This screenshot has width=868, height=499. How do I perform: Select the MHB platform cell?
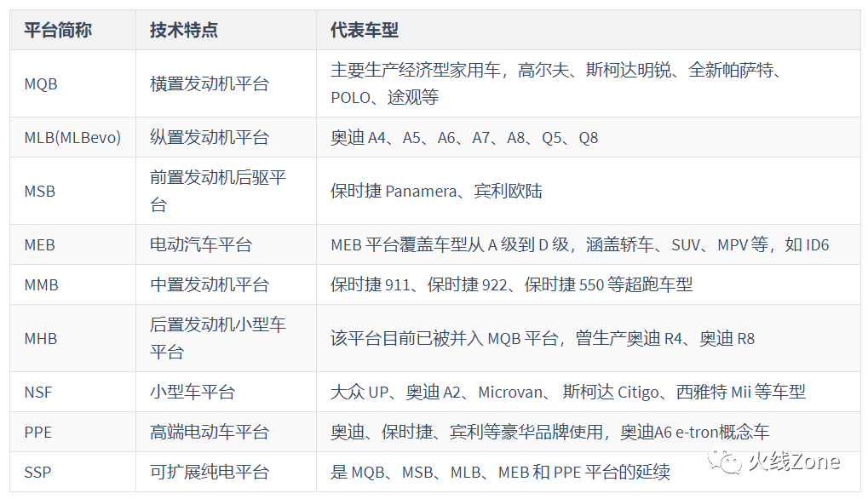(x=72, y=338)
